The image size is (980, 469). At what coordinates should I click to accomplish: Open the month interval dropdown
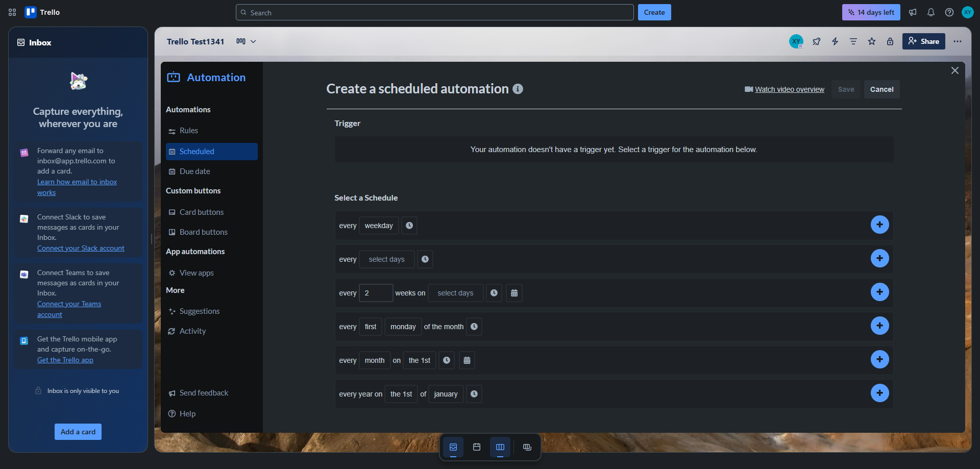(x=375, y=360)
